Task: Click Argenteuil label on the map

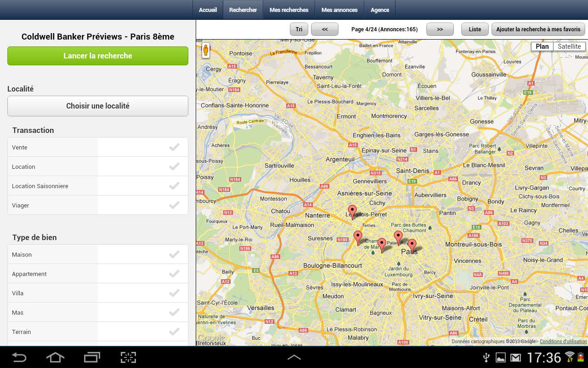Action: (x=340, y=159)
